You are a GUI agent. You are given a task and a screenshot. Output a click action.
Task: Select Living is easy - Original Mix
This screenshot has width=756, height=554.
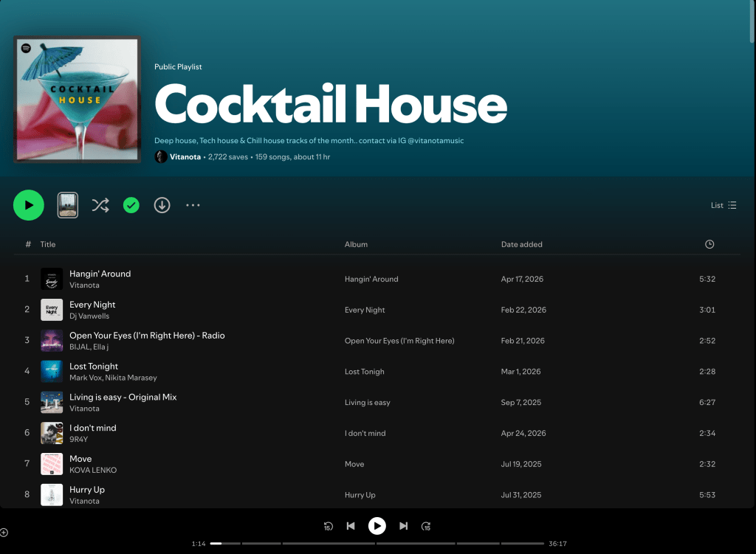point(123,397)
